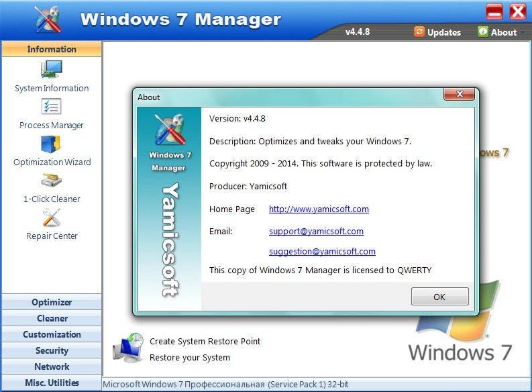Open Repair Center tools icon
532x392 pixels.
pos(51,217)
